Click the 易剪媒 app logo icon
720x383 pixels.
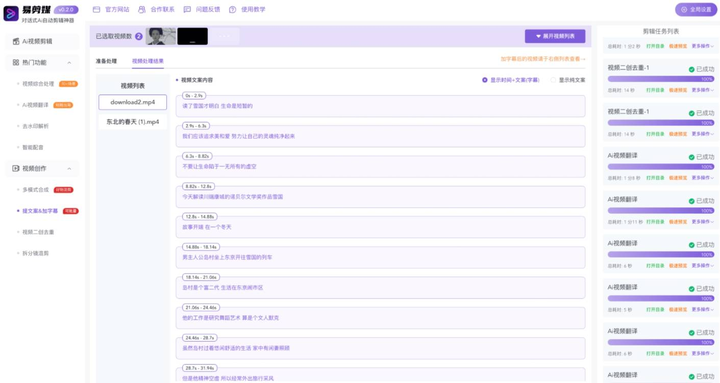[x=11, y=13]
